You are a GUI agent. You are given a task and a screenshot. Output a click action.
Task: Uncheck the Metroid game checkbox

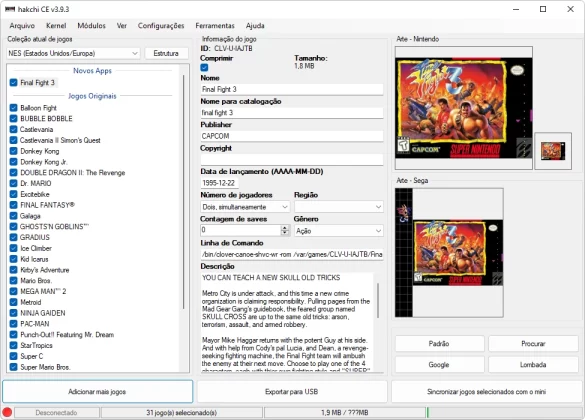[x=13, y=302]
